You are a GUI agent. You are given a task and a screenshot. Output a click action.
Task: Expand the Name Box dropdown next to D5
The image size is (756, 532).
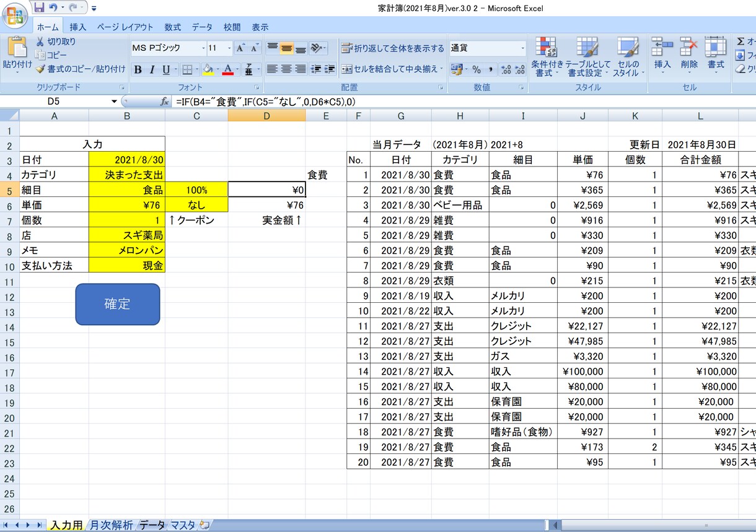(x=114, y=102)
